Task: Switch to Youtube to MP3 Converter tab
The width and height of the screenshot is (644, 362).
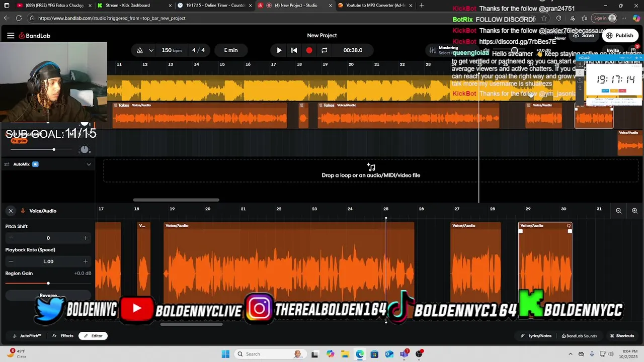Action: [375, 6]
